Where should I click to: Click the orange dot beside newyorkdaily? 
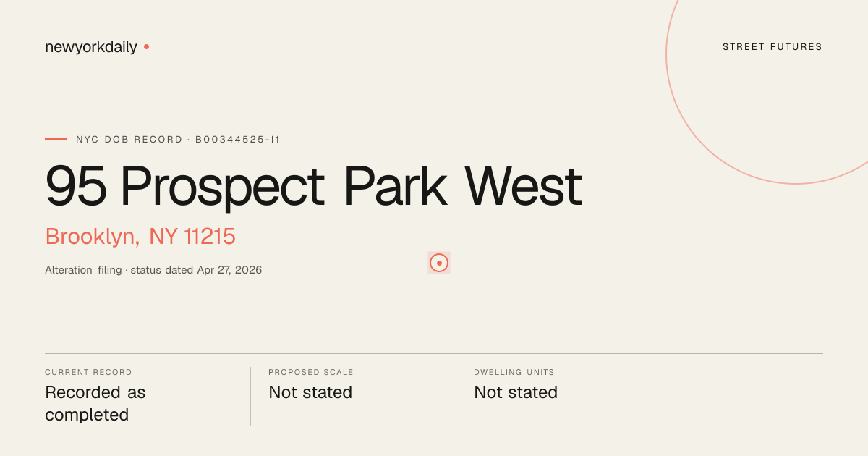pyautogui.click(x=146, y=46)
